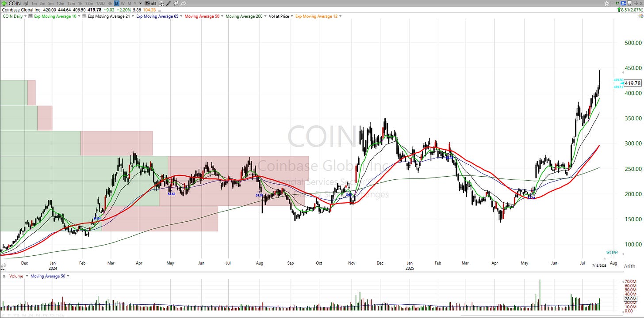Click the bar chart style icon
Viewport: 644px width, 318px height.
coord(154,3)
